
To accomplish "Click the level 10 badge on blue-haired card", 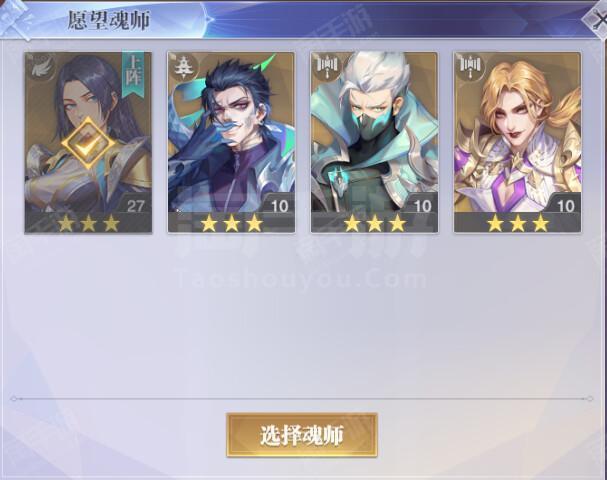I will point(279,205).
